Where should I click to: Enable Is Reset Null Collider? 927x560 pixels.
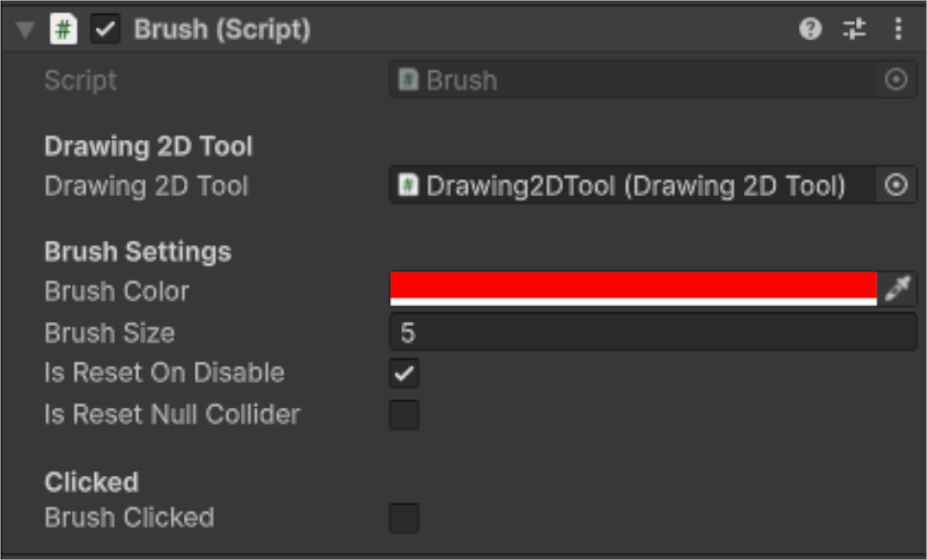coord(404,415)
